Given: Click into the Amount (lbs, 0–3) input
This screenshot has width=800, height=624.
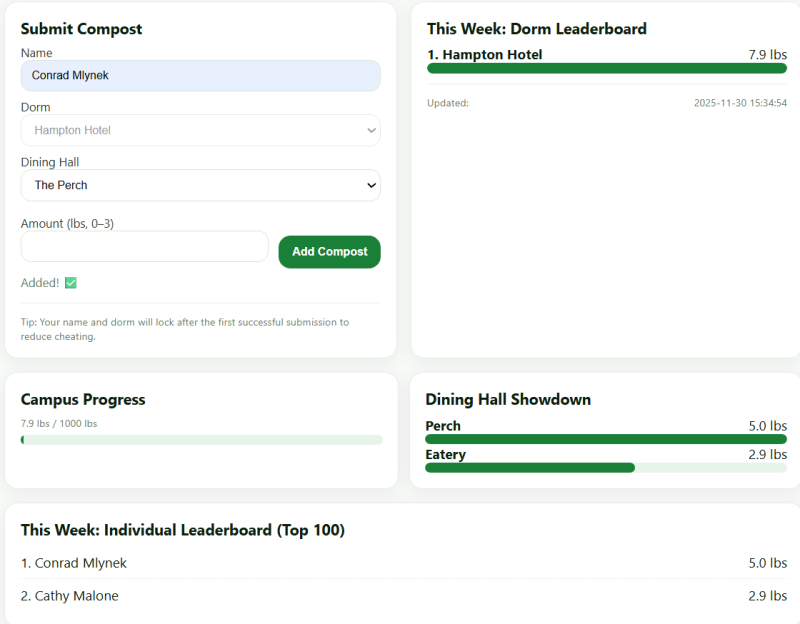Looking at the screenshot, I should coord(144,247).
